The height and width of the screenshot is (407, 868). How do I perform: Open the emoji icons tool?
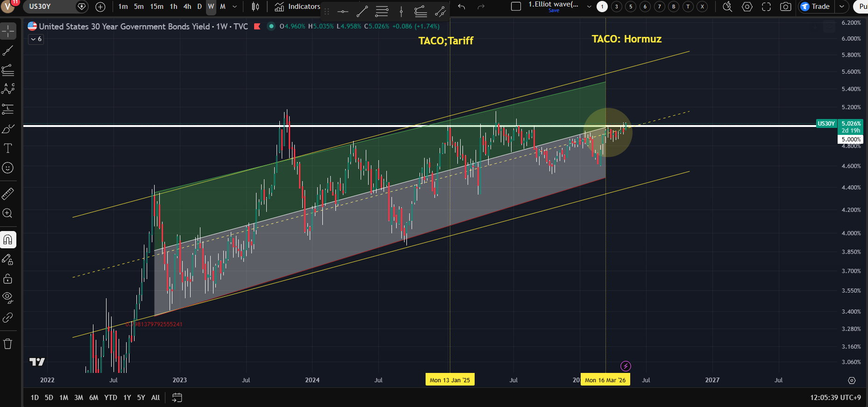click(x=8, y=168)
